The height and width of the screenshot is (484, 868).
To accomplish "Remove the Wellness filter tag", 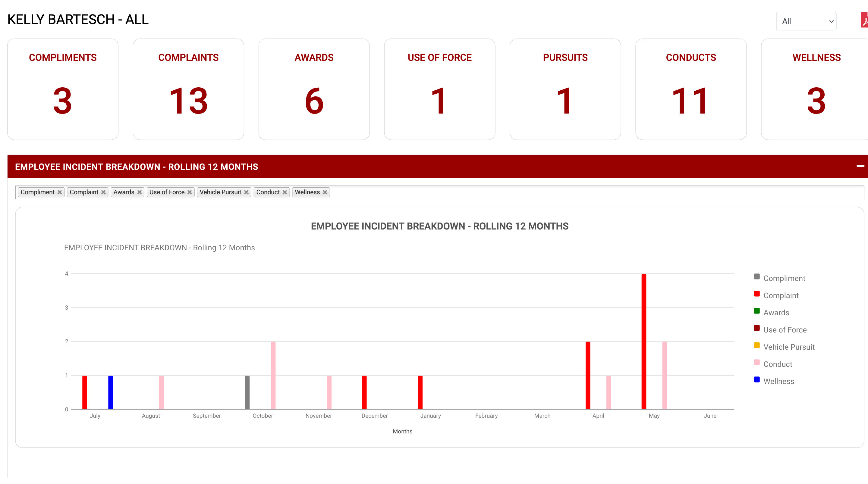I will click(325, 192).
